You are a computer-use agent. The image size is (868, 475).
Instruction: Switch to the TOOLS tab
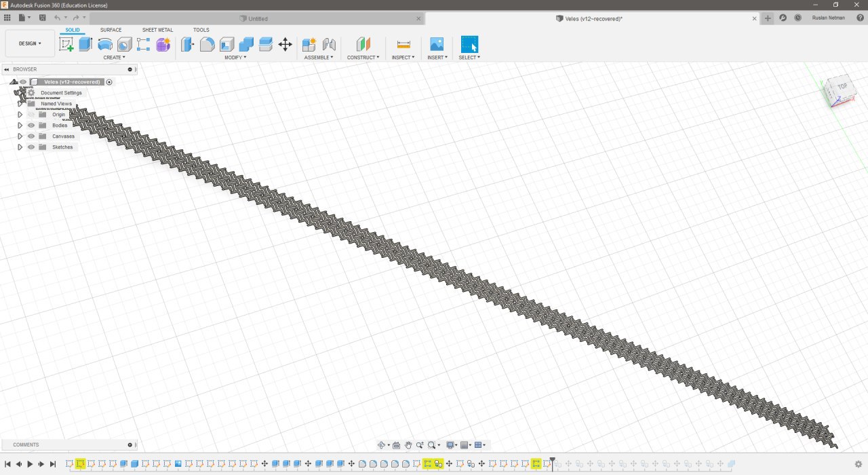pos(201,30)
